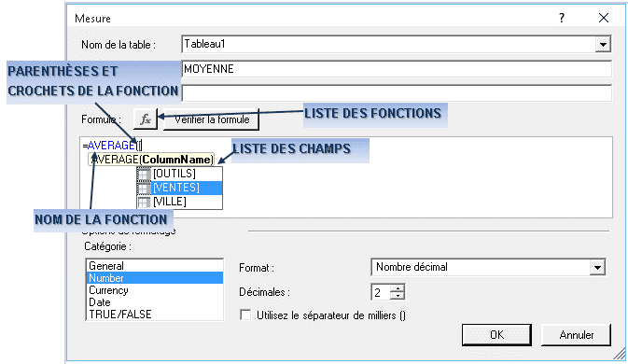Click the VILLE column icon in the list
The image size is (628, 364).
pos(145,202)
